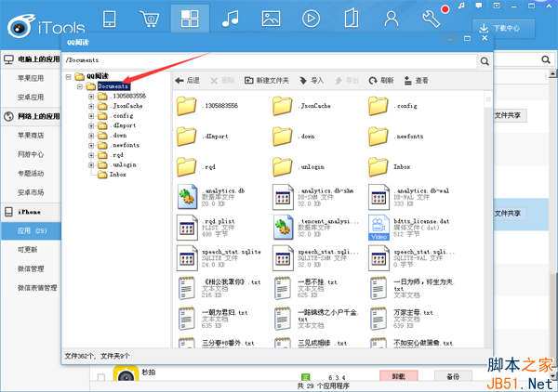
Task: Select the Inbox folder icon in file pane
Action: 378,167
